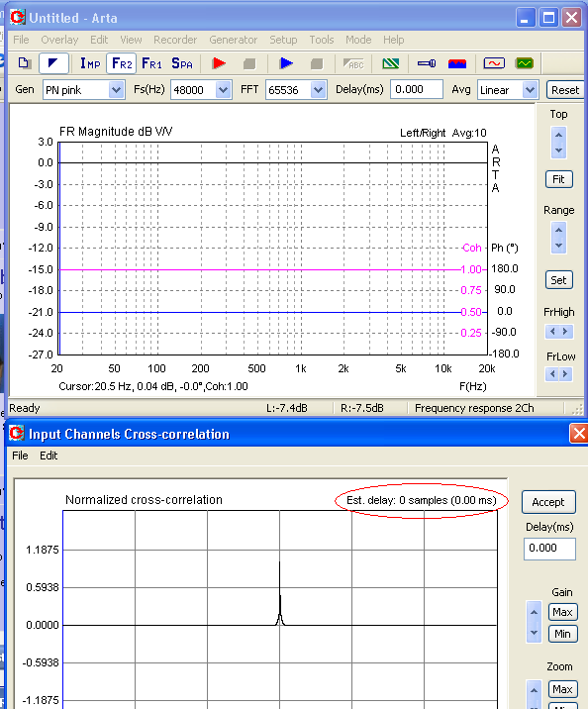Click the FrHigh left arrow
Viewport: 588px width, 709px height.
click(x=552, y=332)
